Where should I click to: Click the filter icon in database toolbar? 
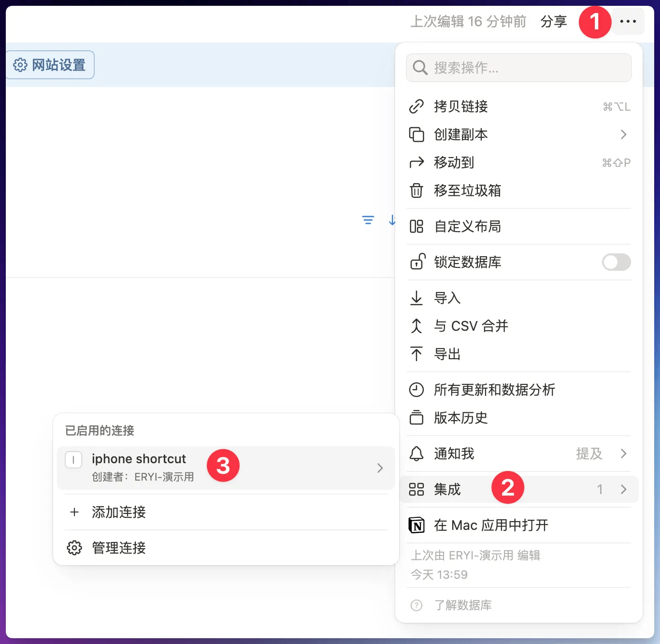click(x=368, y=220)
